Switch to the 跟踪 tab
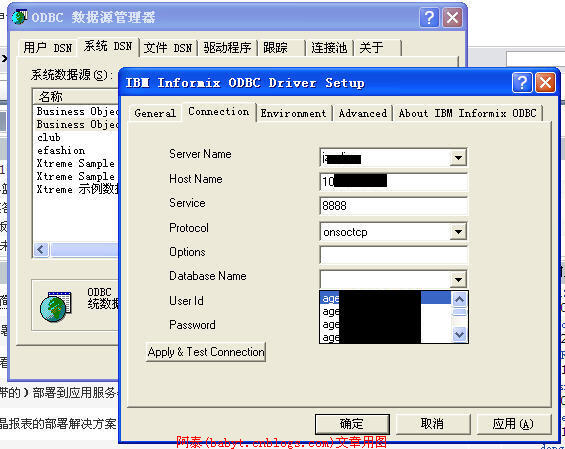This screenshot has height=449, width=565. pos(281,48)
